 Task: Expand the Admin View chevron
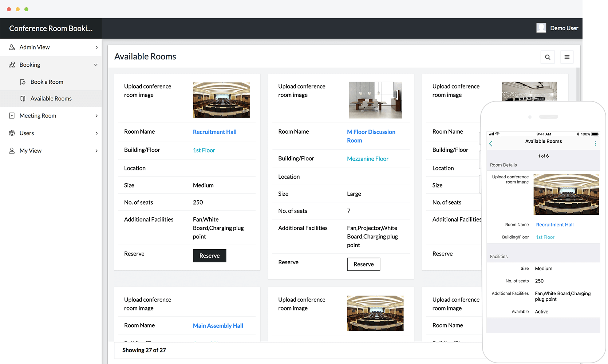96,47
